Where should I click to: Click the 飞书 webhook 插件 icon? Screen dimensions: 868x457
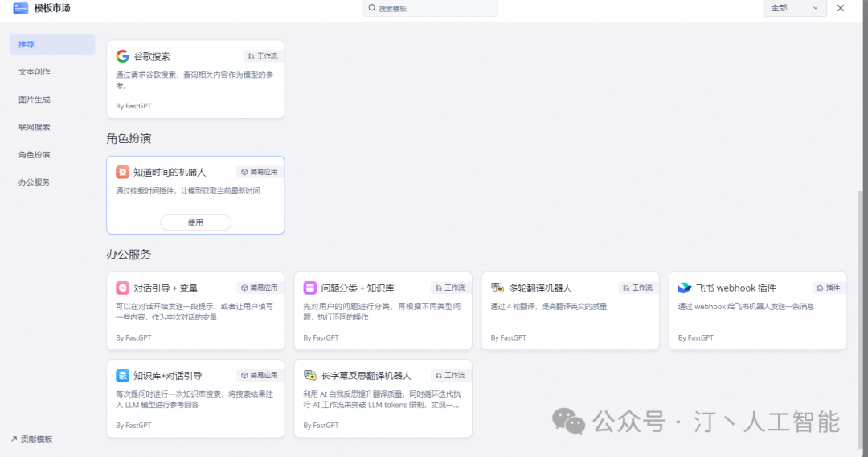click(685, 288)
